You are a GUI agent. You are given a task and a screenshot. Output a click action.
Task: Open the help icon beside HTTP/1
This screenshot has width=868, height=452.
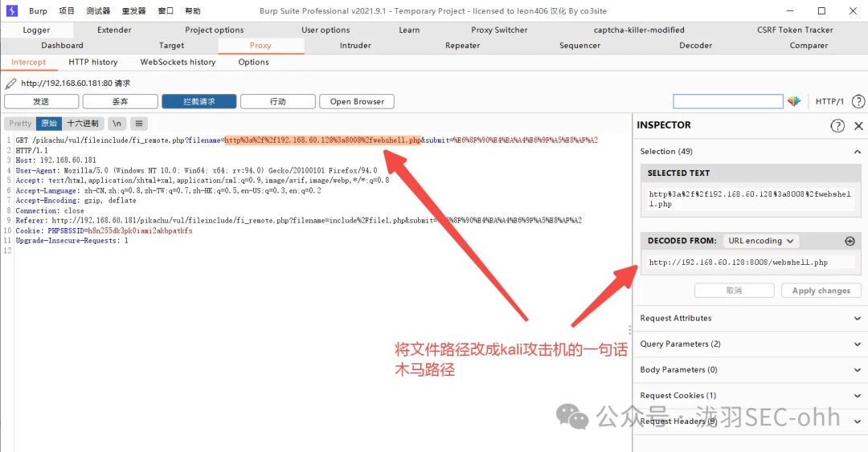tap(858, 101)
